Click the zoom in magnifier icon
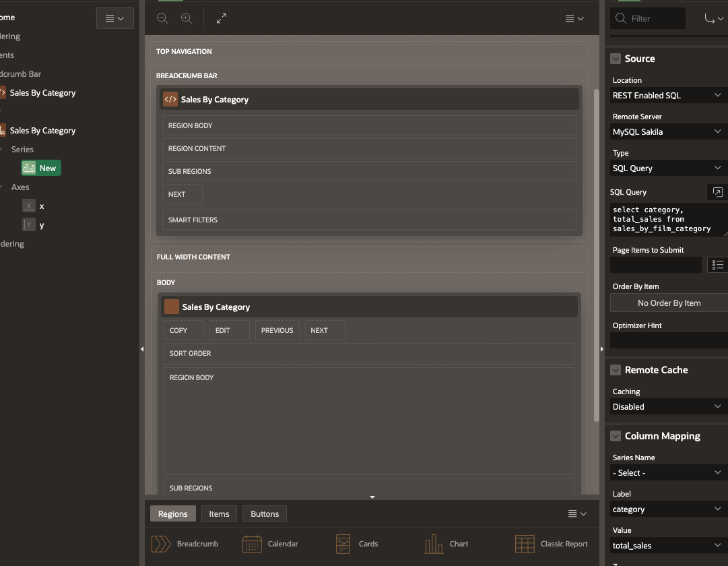728x566 pixels. point(187,19)
